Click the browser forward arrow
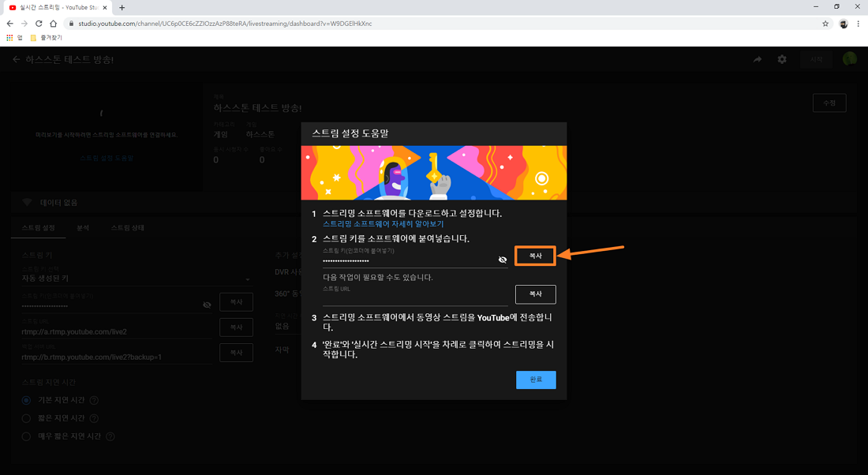 (24, 24)
